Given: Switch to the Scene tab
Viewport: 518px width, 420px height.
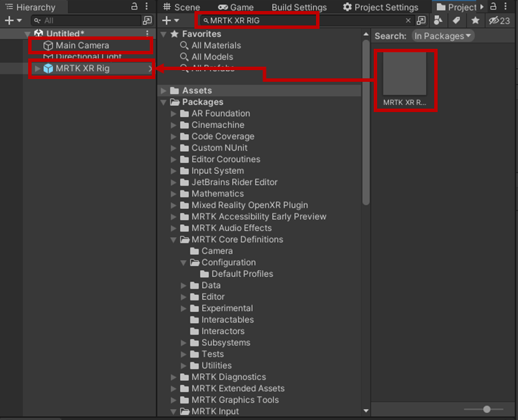Looking at the screenshot, I should pyautogui.click(x=181, y=7).
